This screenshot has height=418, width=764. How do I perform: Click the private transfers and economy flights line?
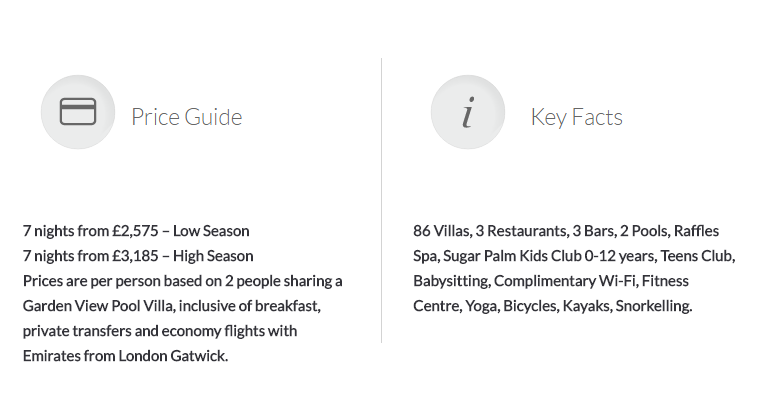click(160, 331)
